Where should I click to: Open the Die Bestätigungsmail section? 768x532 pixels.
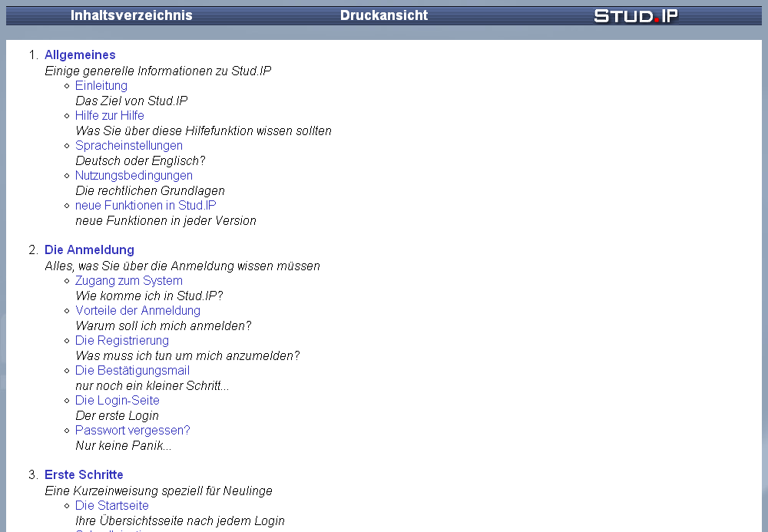(132, 370)
